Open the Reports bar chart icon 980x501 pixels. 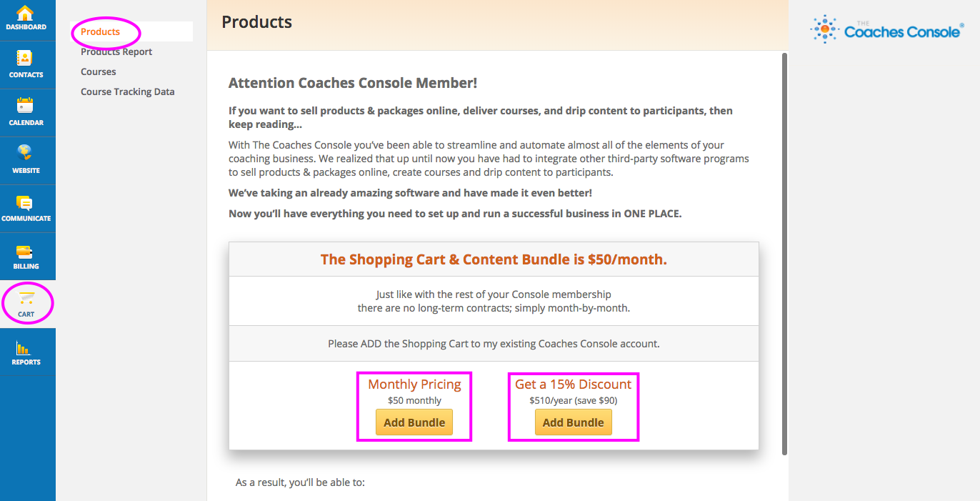click(25, 349)
